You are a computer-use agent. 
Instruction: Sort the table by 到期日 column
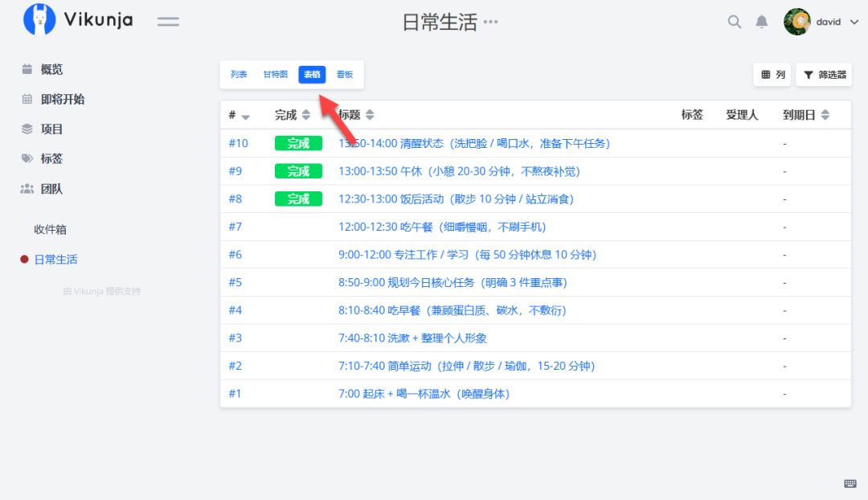[825, 115]
